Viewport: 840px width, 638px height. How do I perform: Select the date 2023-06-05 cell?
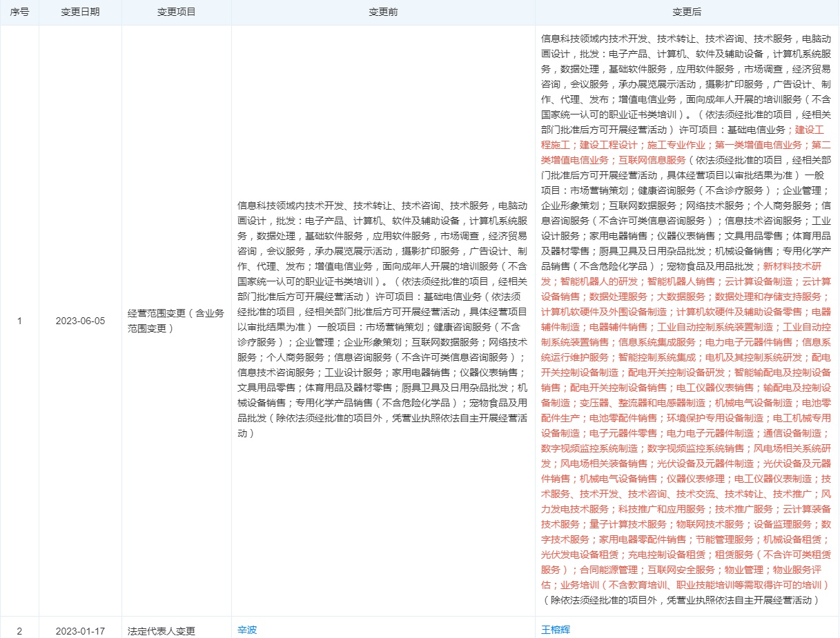[80, 321]
